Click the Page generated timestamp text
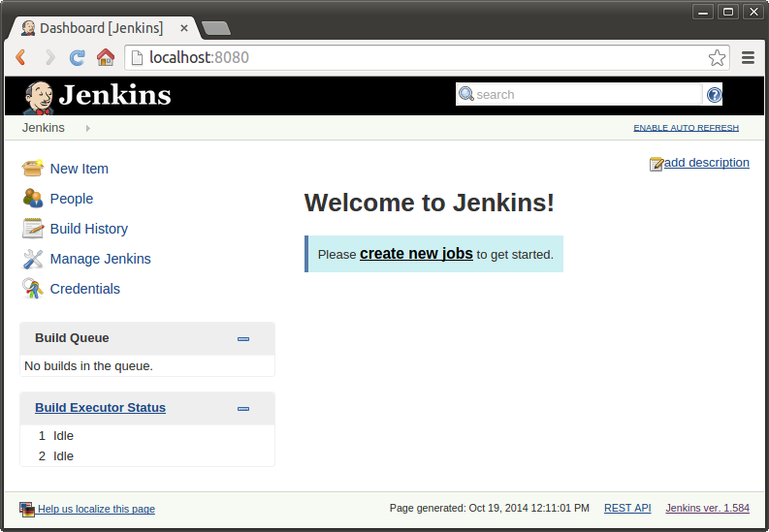 490,508
